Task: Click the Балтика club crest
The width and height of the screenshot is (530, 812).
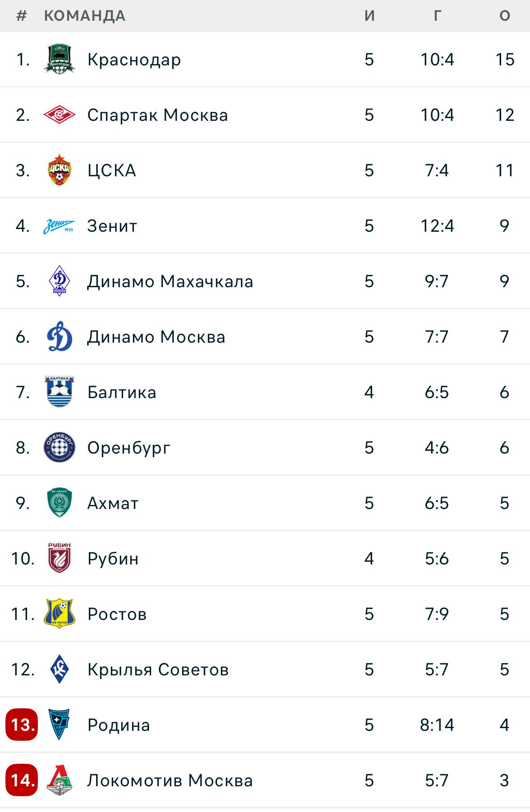Action: (59, 392)
